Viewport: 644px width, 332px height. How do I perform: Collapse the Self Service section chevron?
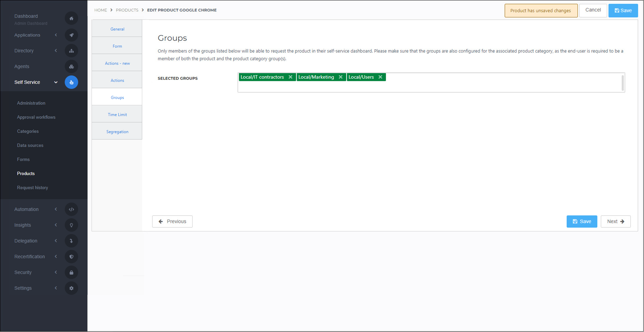click(x=56, y=82)
